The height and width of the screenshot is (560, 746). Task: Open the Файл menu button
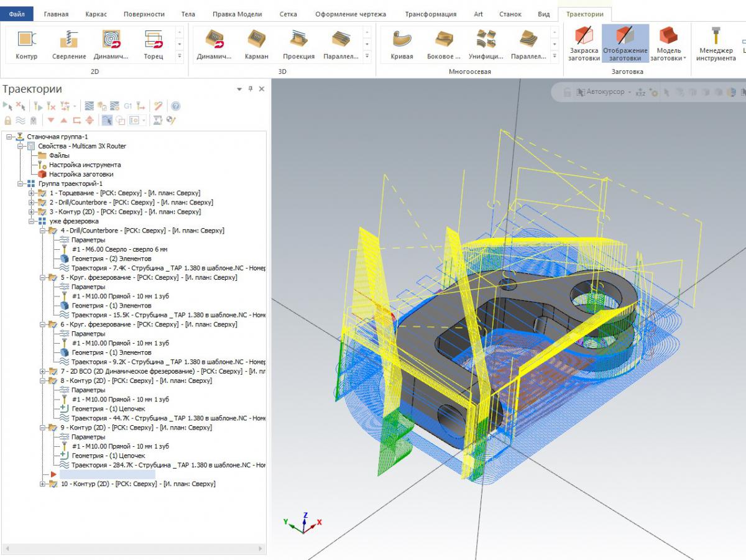click(x=17, y=14)
